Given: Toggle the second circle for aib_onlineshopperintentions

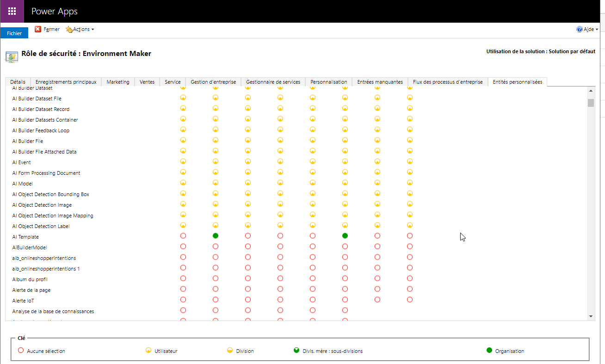Looking at the screenshot, I should click(216, 257).
